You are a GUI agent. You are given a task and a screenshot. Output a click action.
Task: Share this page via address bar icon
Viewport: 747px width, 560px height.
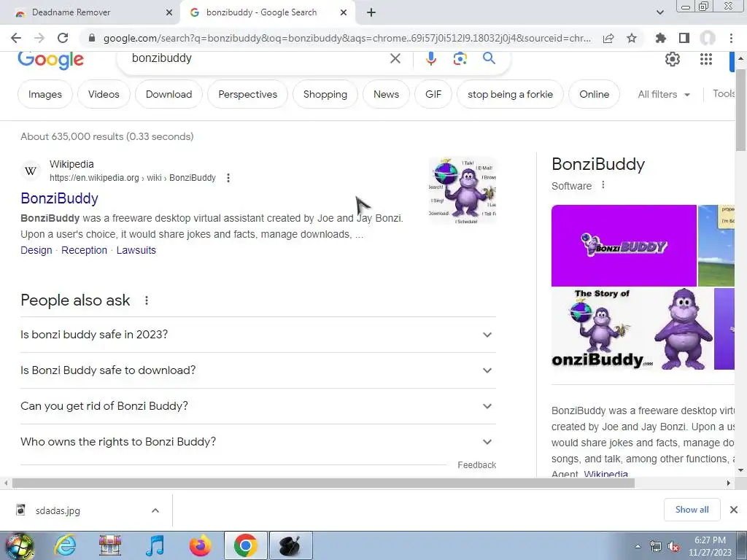(x=608, y=38)
